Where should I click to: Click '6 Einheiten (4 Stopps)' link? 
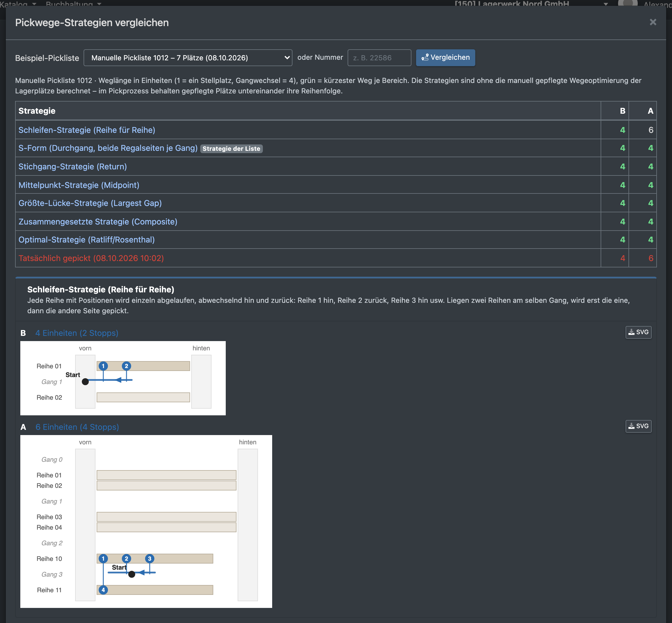[x=77, y=427]
